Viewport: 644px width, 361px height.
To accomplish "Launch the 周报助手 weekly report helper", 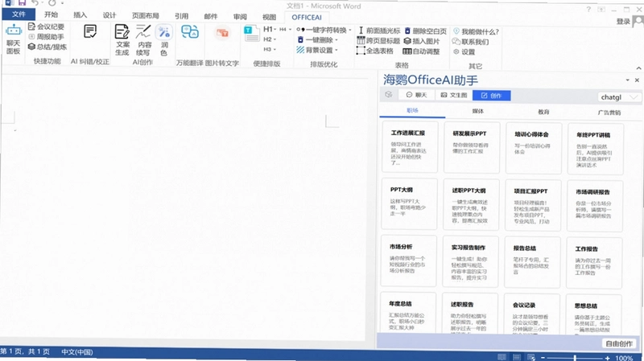I will click(x=46, y=36).
